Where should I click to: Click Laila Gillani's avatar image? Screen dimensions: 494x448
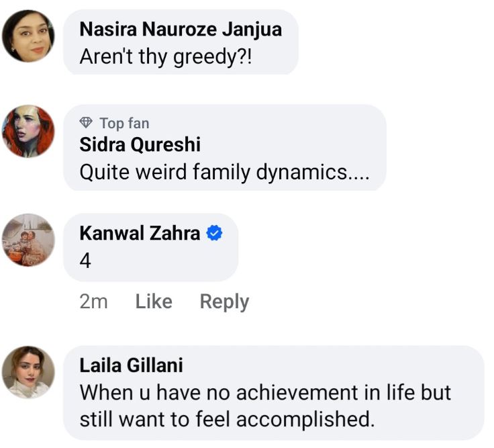tap(28, 372)
